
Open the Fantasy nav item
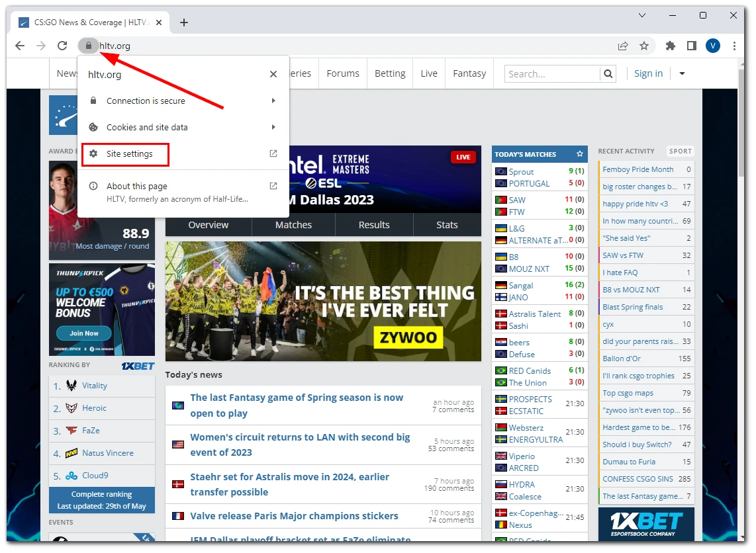pyautogui.click(x=469, y=73)
